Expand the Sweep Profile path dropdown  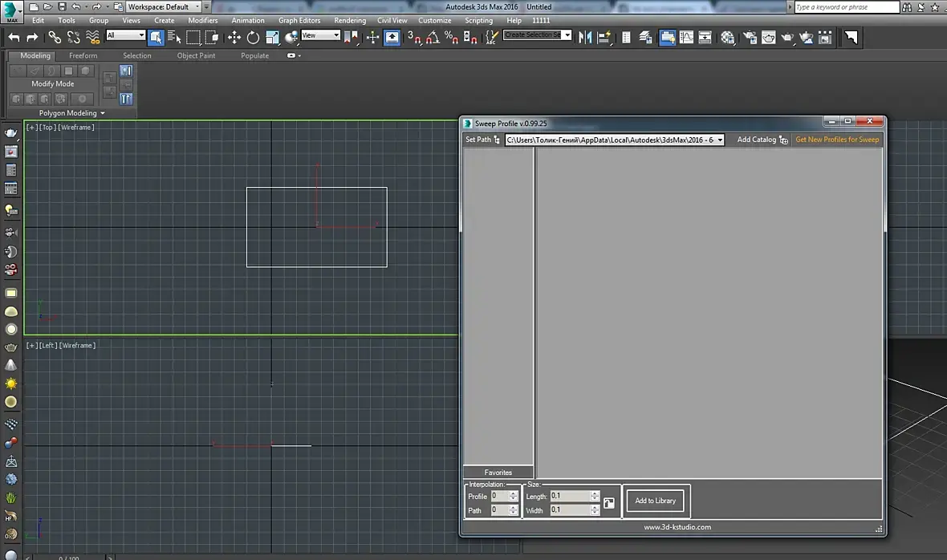[720, 140]
